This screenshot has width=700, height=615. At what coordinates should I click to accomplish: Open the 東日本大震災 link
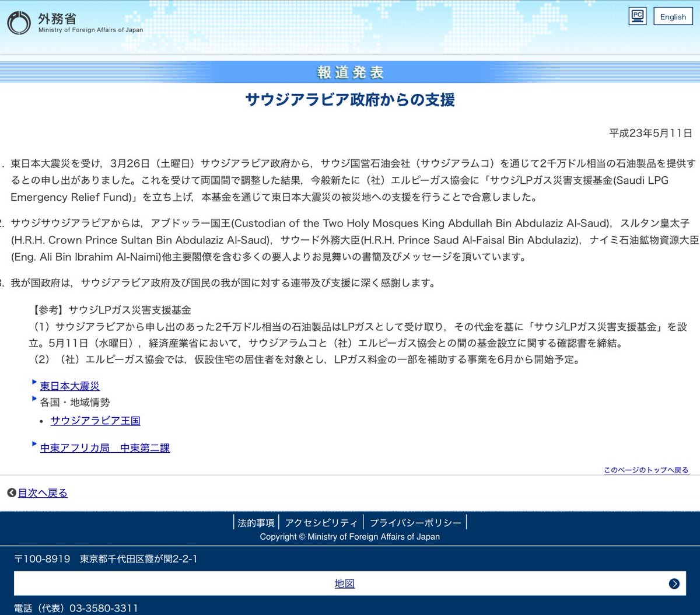tap(70, 386)
